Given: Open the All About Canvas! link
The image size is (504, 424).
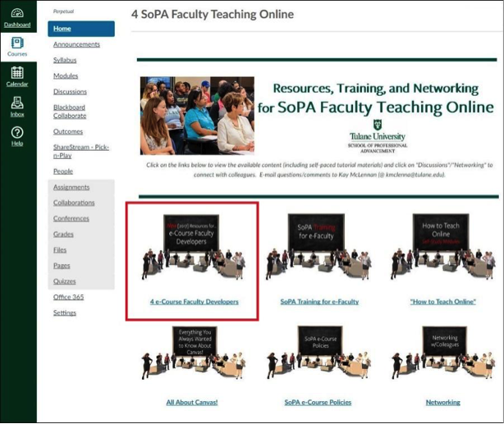Looking at the screenshot, I should [x=192, y=402].
